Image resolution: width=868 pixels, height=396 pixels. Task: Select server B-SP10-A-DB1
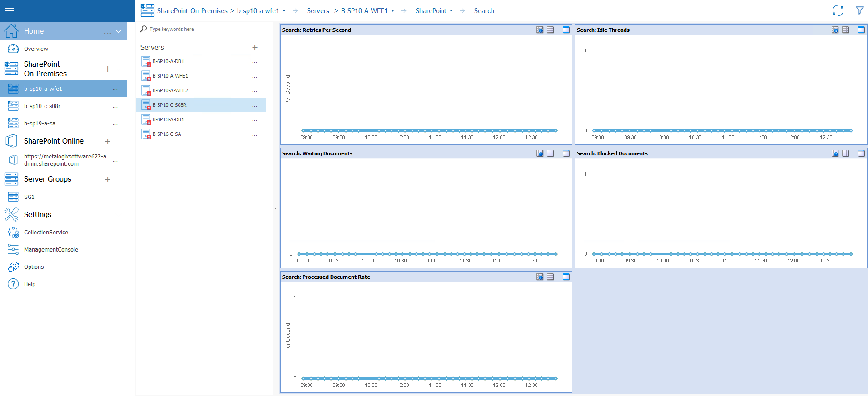[168, 61]
